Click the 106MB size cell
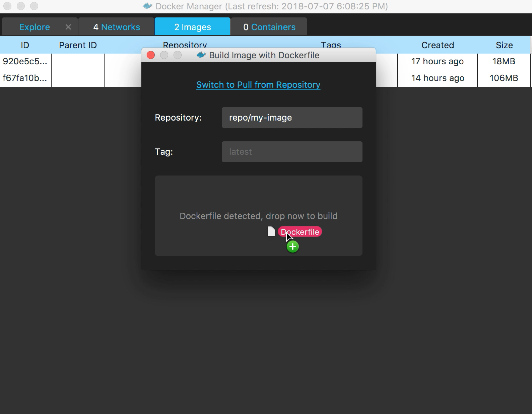Screen dimensions: 532x414 (504, 78)
